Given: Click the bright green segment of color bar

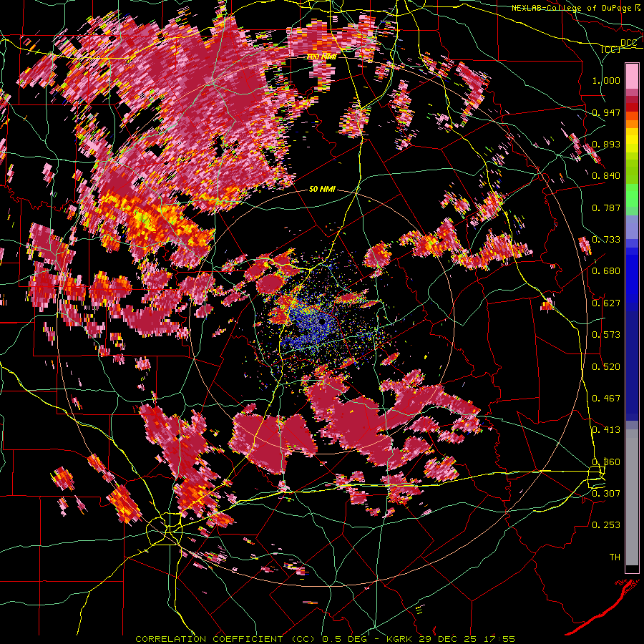Looking at the screenshot, I should [x=632, y=194].
